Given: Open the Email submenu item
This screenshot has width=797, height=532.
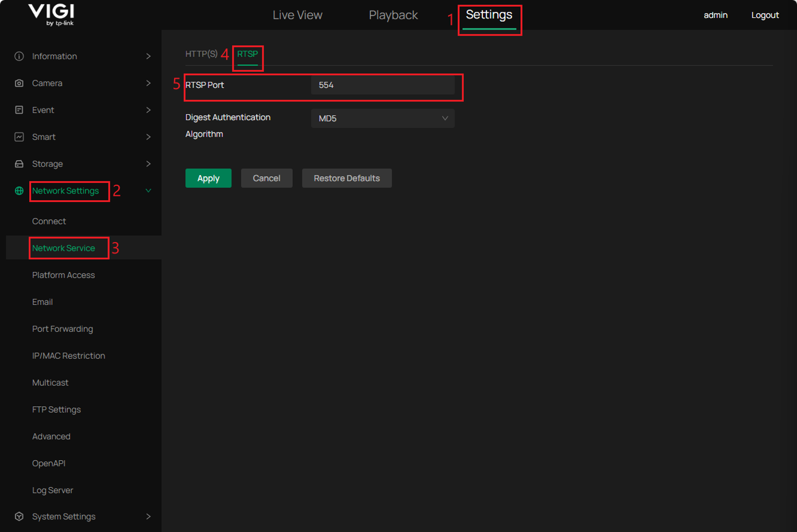Looking at the screenshot, I should pos(42,302).
